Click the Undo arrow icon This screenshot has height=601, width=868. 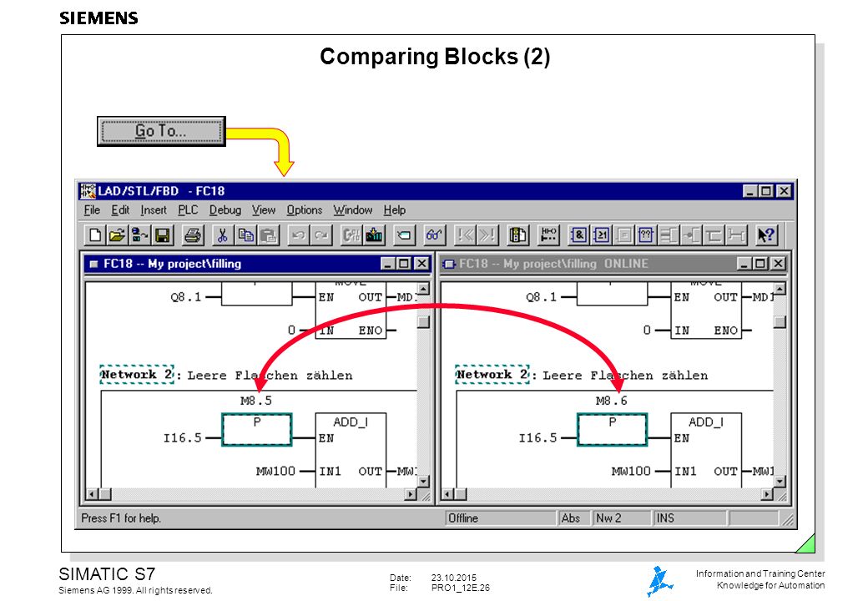[x=299, y=235]
